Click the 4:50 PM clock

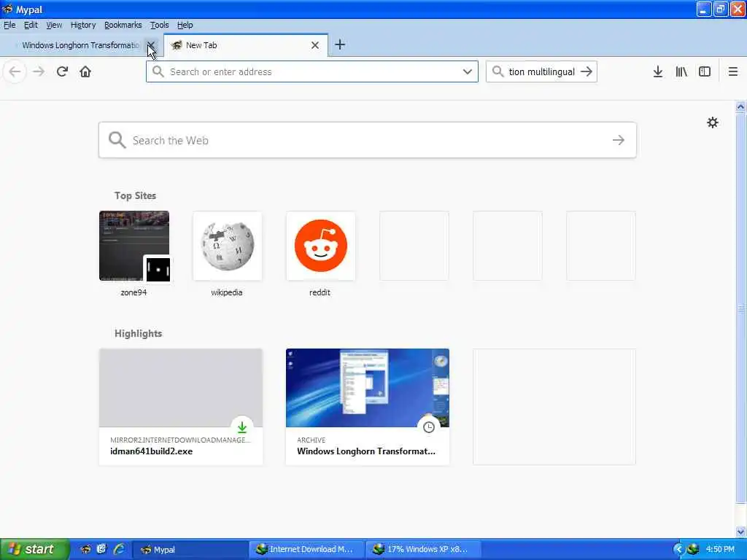pyautogui.click(x=720, y=549)
